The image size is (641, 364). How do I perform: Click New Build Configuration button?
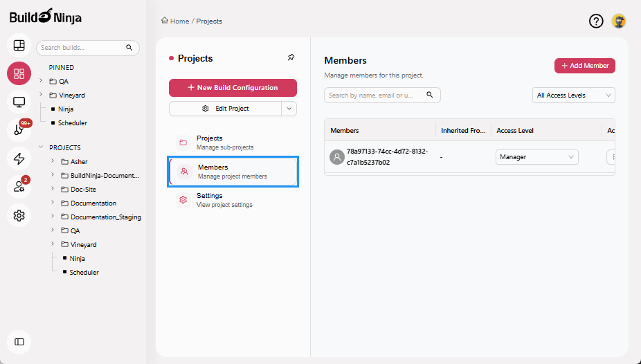(233, 88)
